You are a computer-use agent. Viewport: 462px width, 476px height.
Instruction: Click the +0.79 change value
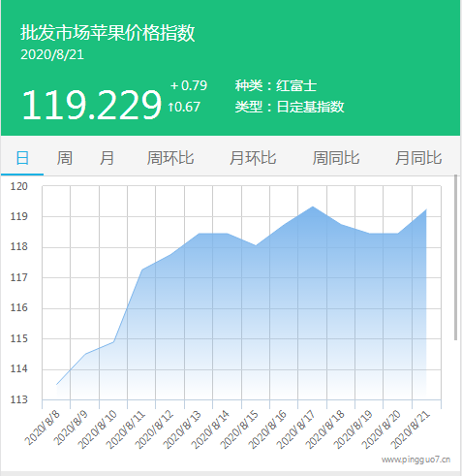[189, 85]
